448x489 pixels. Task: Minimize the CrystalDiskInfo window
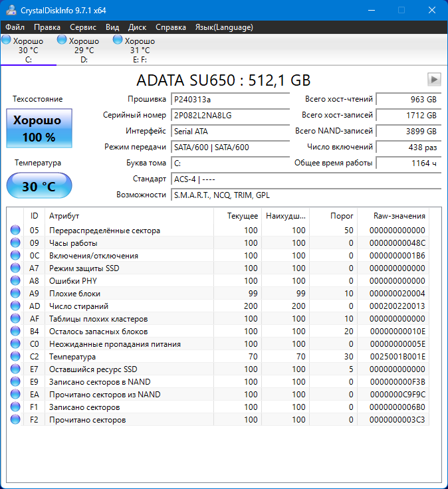tap(372, 10)
